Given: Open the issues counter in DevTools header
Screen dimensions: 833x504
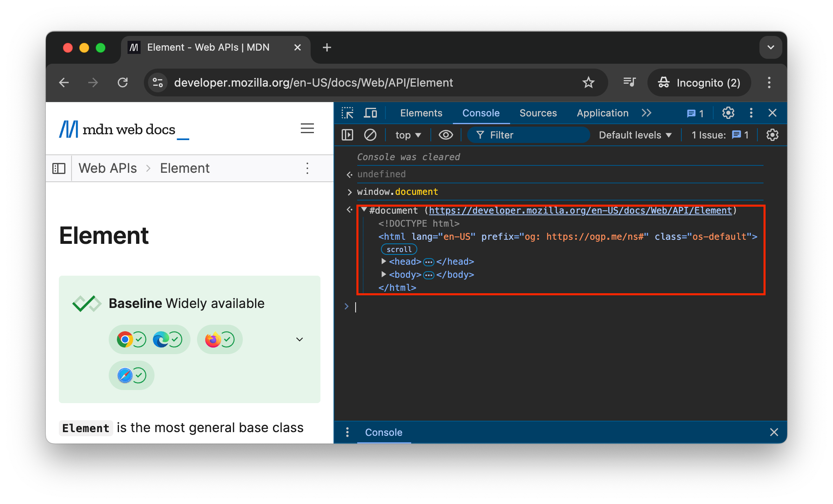Looking at the screenshot, I should coord(695,114).
